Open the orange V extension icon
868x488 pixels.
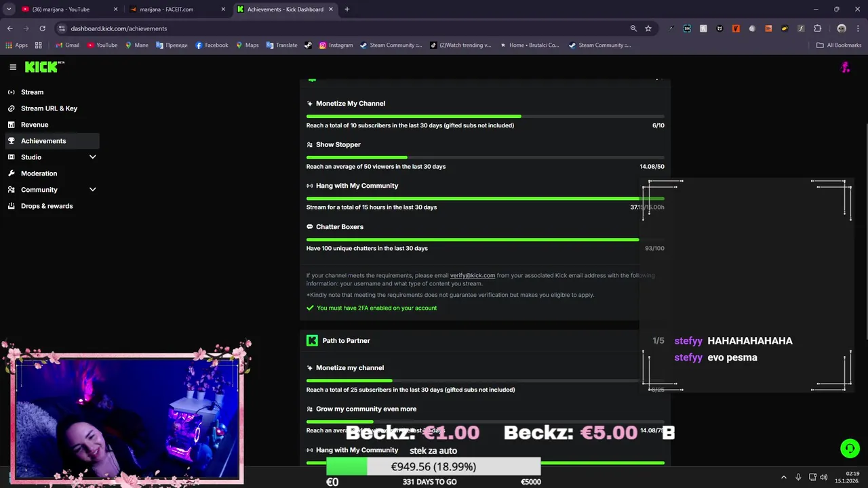coord(736,28)
